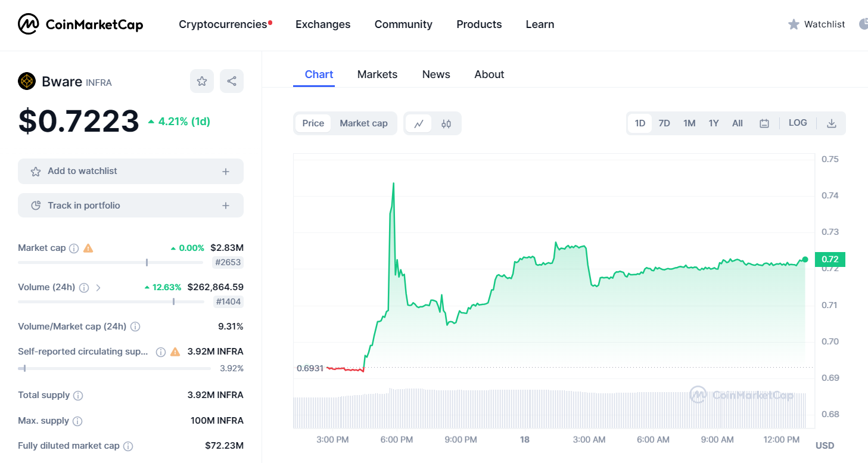This screenshot has width=868, height=463.
Task: Star Bware as favorite next to coin name
Action: pyautogui.click(x=202, y=81)
